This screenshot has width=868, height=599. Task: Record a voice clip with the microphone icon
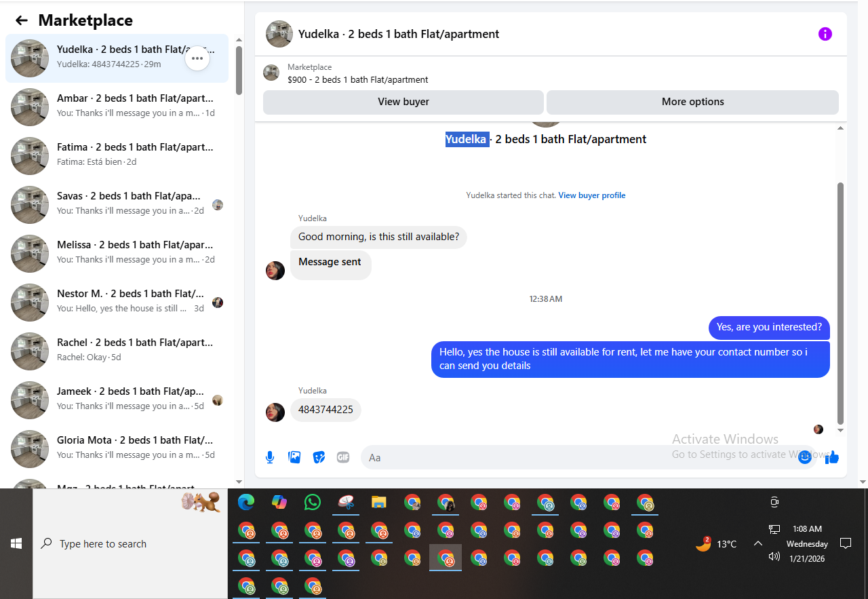pyautogui.click(x=270, y=457)
